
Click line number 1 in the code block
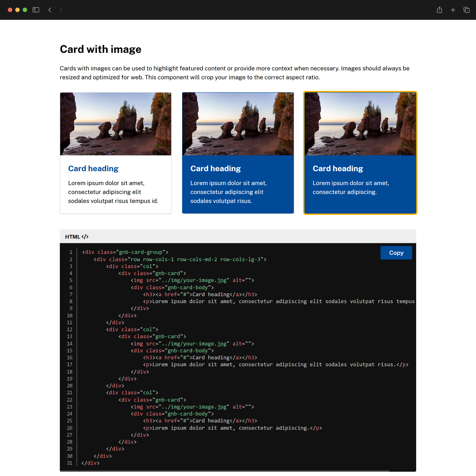coord(71,252)
